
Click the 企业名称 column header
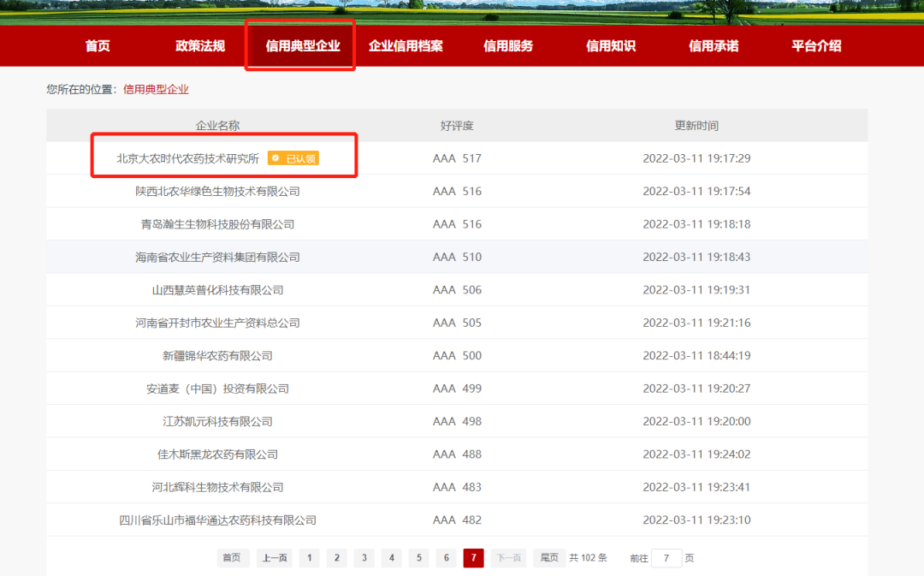coord(217,126)
